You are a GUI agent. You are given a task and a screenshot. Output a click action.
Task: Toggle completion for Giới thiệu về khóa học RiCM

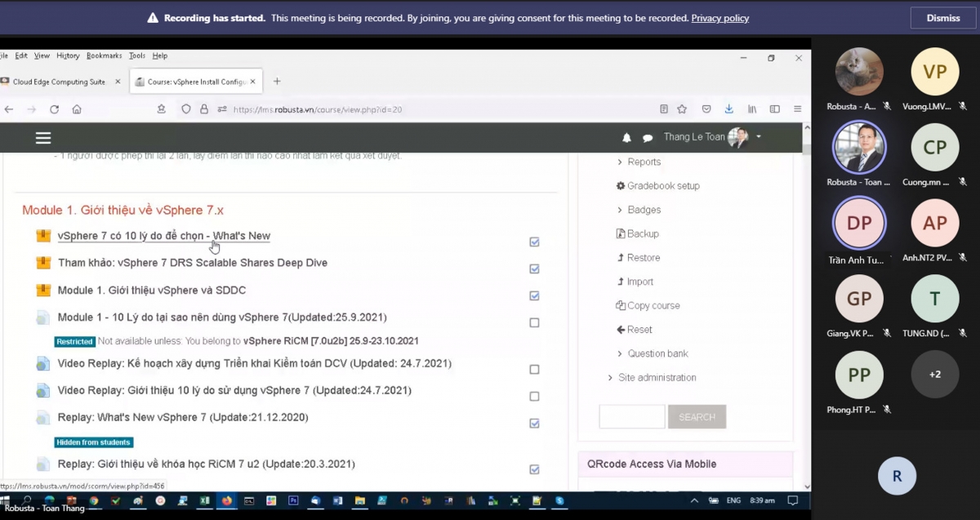point(534,469)
